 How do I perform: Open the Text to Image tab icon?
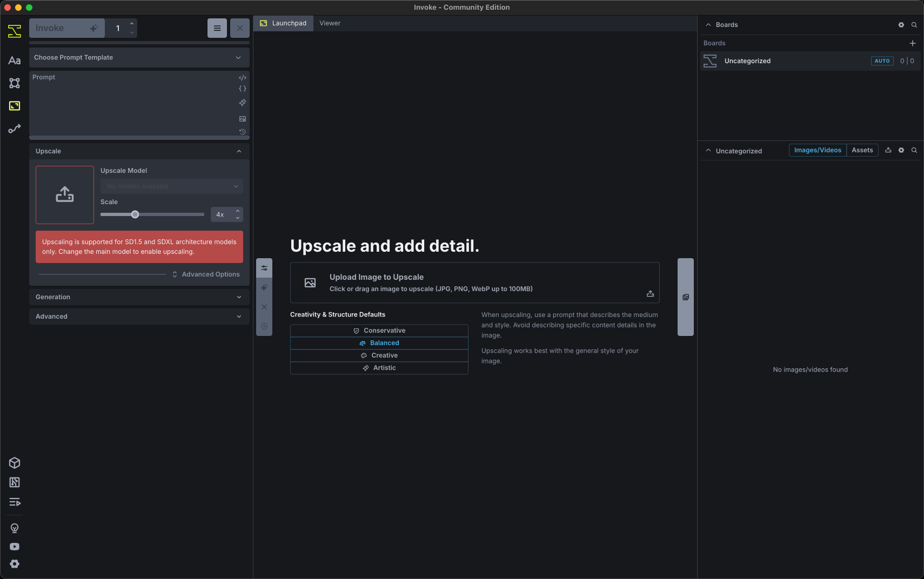pos(15,60)
